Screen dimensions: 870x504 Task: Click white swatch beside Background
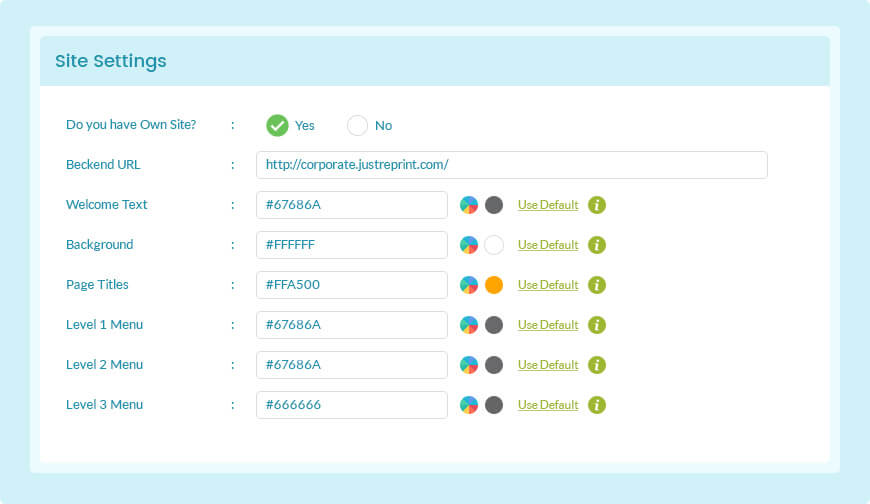tap(494, 245)
